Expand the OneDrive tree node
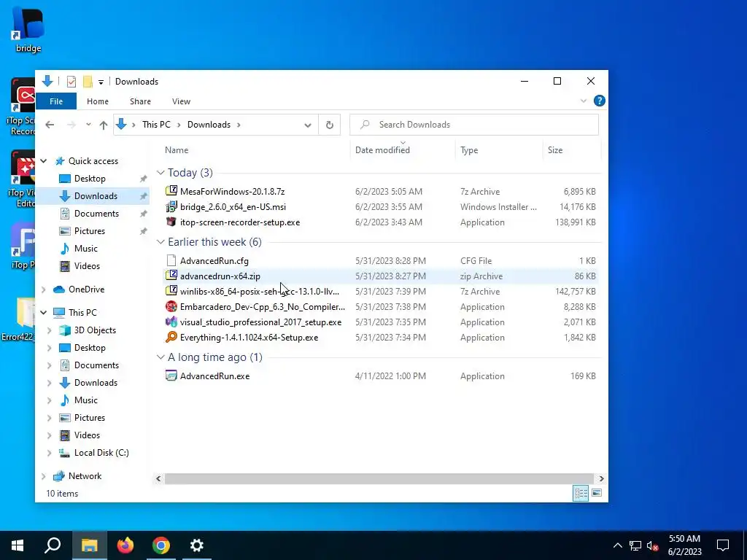 click(43, 289)
